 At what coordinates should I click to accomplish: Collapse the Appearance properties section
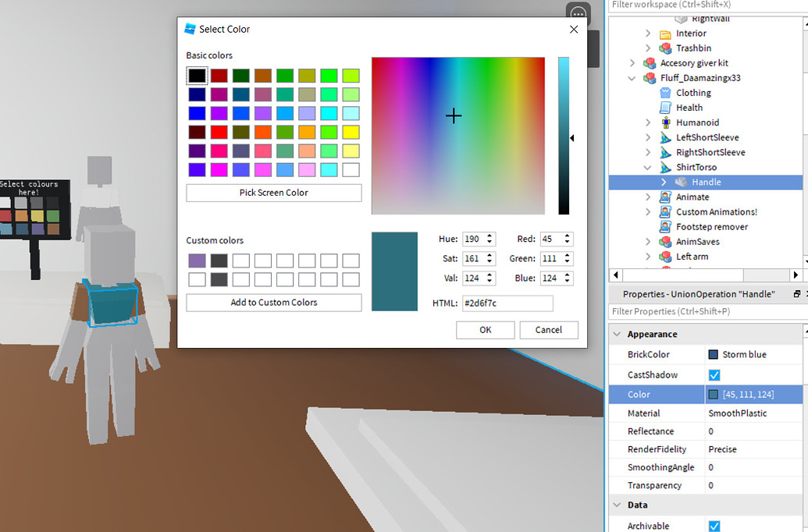pyautogui.click(x=618, y=334)
